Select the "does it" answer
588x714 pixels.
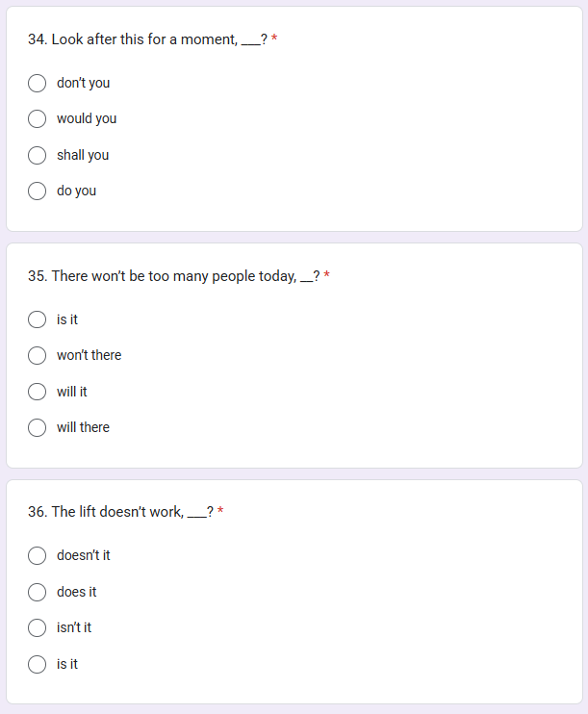point(37,592)
